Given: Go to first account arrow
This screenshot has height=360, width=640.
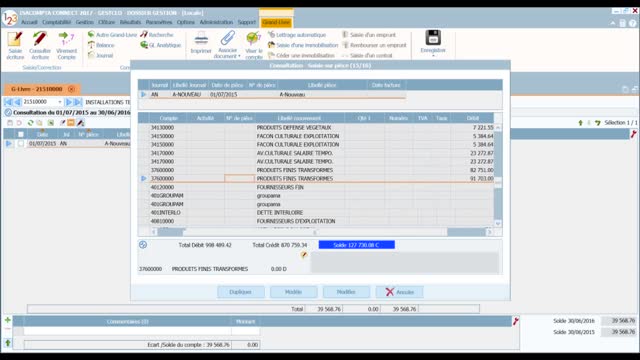Looking at the screenshot, I should click(x=8, y=102).
